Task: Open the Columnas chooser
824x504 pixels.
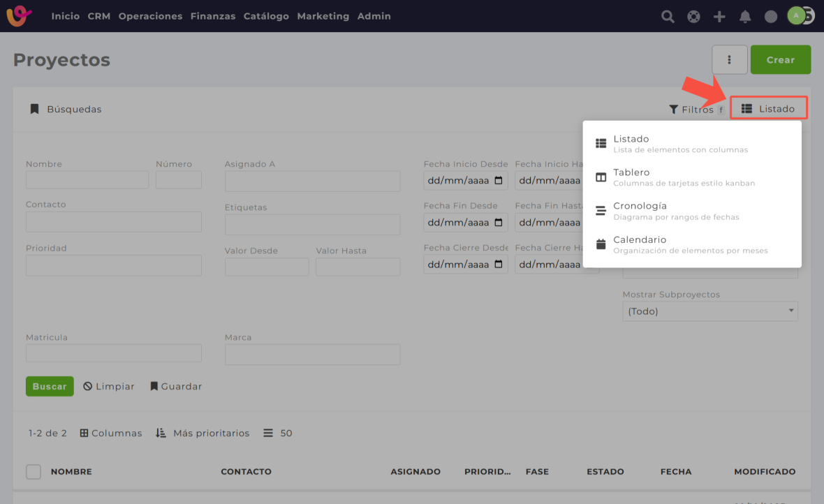Action: click(111, 433)
